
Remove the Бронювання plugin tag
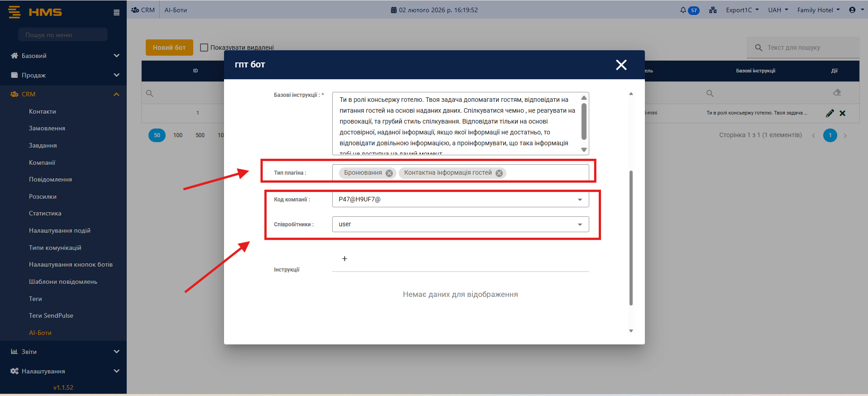click(389, 173)
